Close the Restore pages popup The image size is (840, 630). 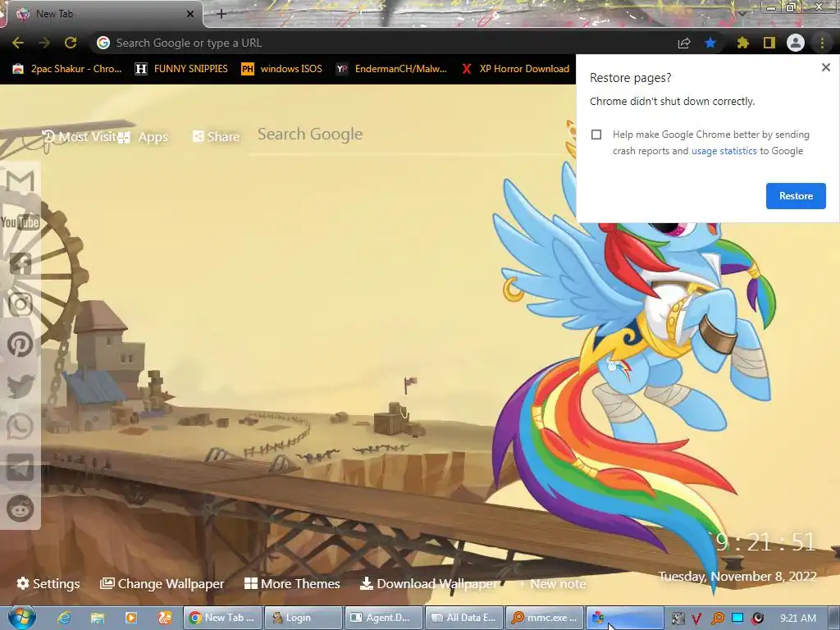pos(825,67)
